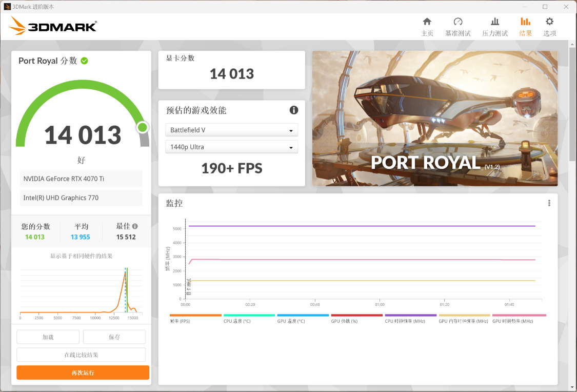Toggle CPU 时钟频率 purple legend swatch

[411, 316]
